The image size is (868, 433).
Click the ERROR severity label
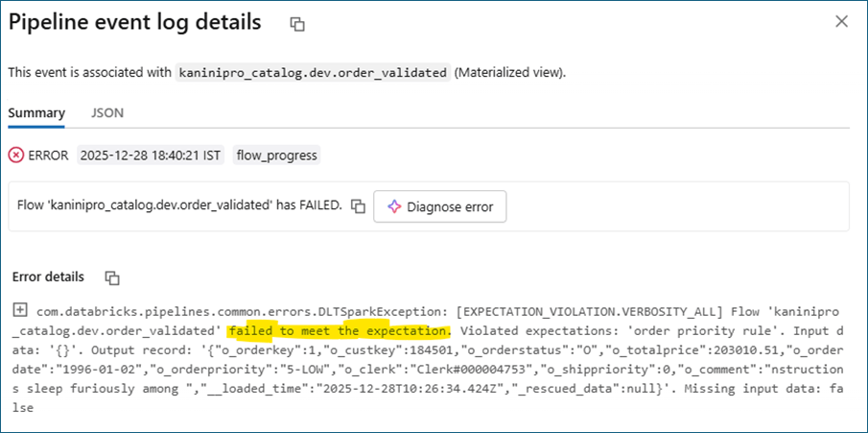48,156
